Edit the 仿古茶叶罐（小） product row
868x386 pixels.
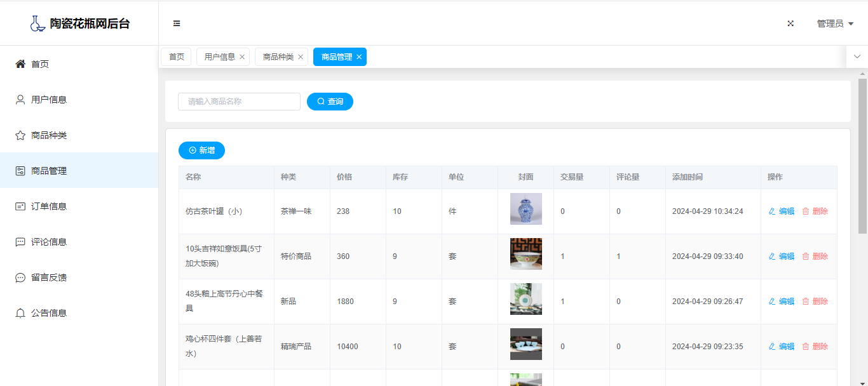(x=782, y=211)
